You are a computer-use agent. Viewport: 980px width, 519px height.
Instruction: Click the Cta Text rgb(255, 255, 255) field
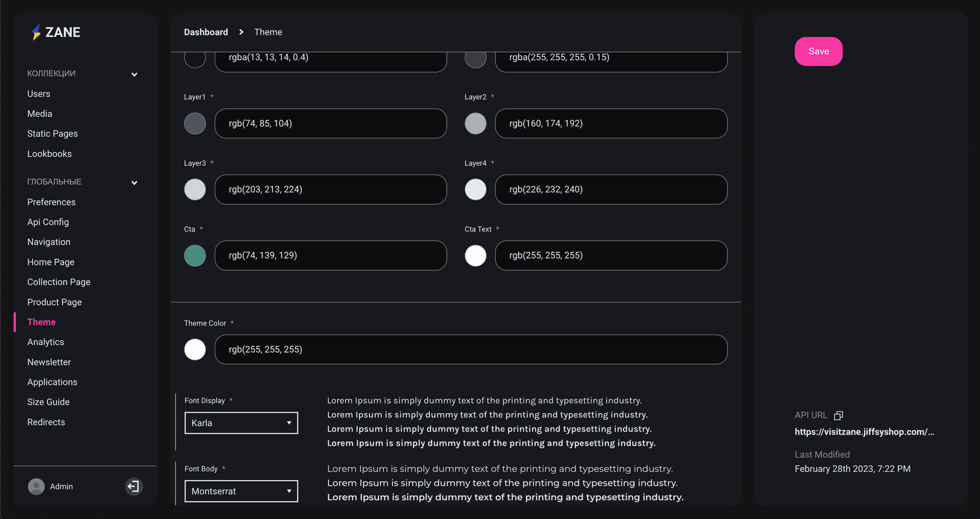[611, 255]
